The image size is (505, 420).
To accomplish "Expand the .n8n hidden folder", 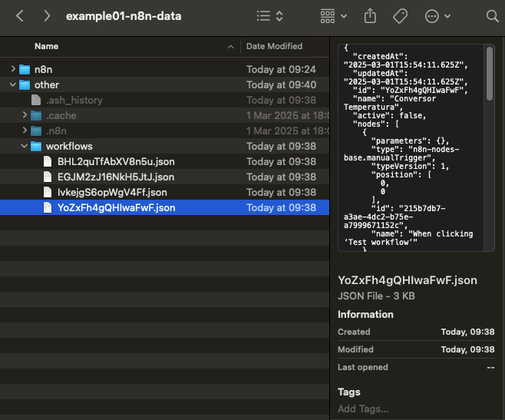I will coord(25,131).
